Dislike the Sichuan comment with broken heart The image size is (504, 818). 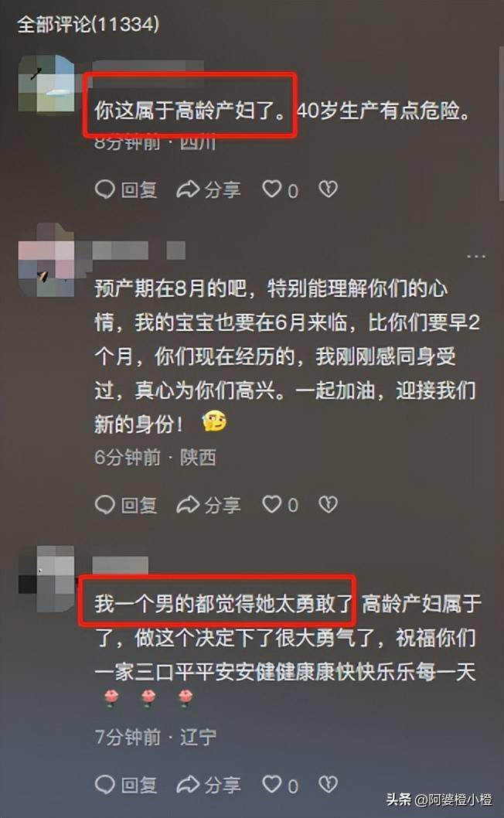(x=329, y=189)
